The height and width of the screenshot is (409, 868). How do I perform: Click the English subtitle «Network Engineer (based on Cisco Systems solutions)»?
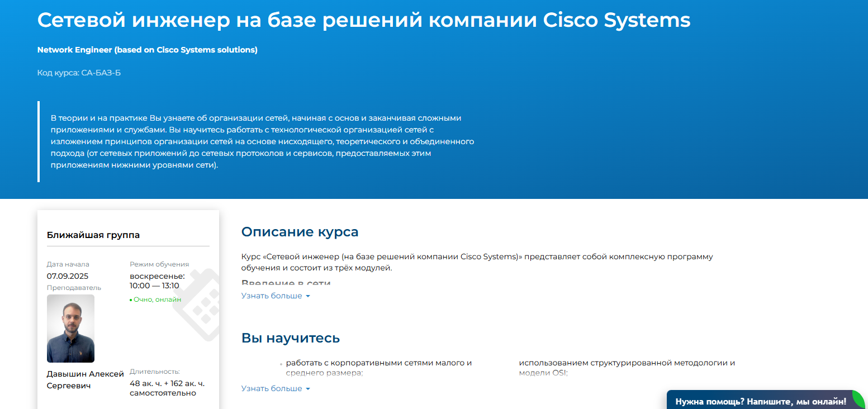click(146, 50)
